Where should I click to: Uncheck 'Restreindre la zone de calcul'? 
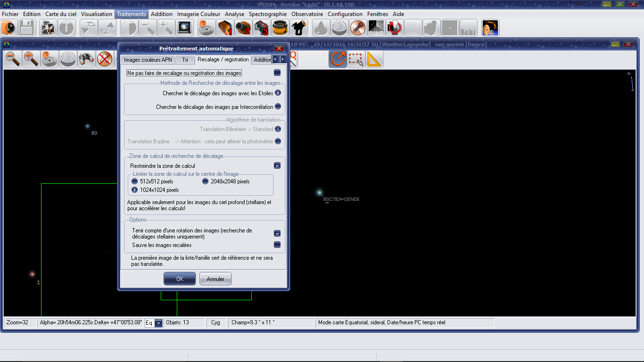click(x=277, y=165)
